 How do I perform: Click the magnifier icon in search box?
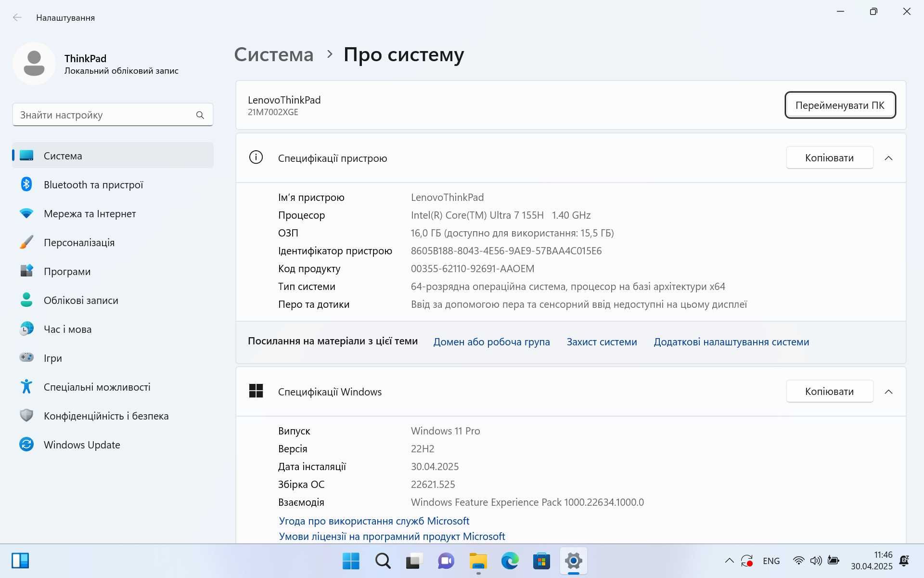[x=200, y=115]
